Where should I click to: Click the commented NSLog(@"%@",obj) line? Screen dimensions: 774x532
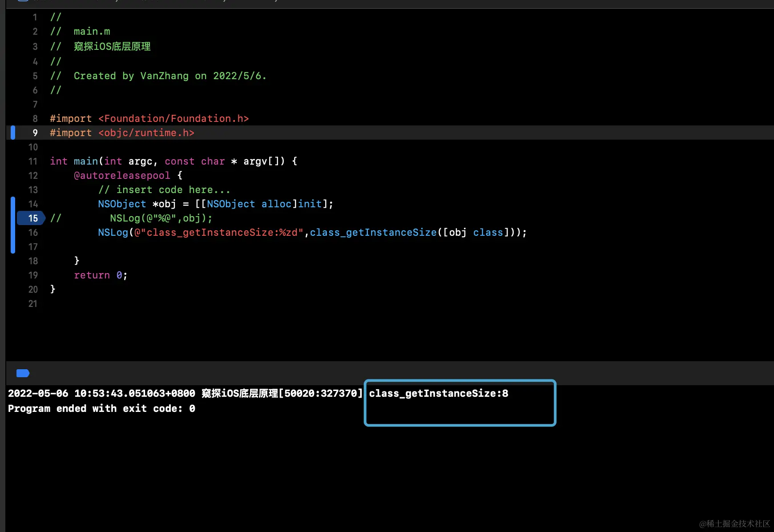(131, 218)
